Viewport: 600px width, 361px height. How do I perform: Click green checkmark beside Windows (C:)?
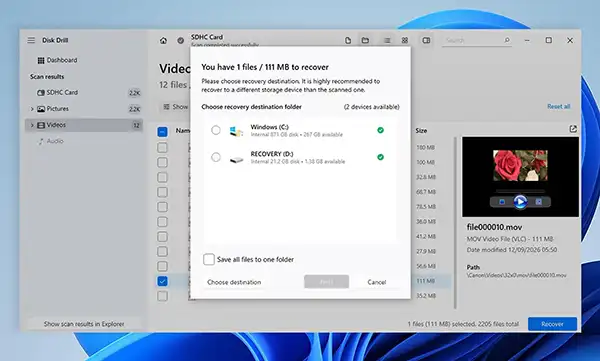pyautogui.click(x=380, y=130)
